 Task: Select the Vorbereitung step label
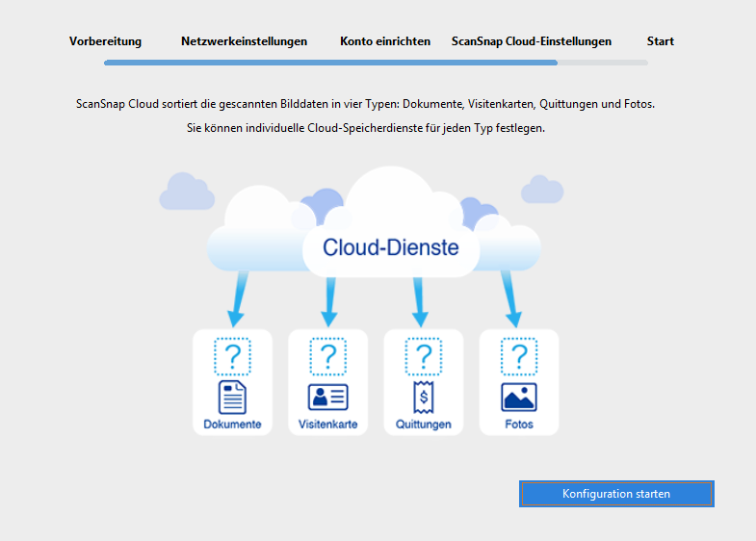click(x=105, y=41)
